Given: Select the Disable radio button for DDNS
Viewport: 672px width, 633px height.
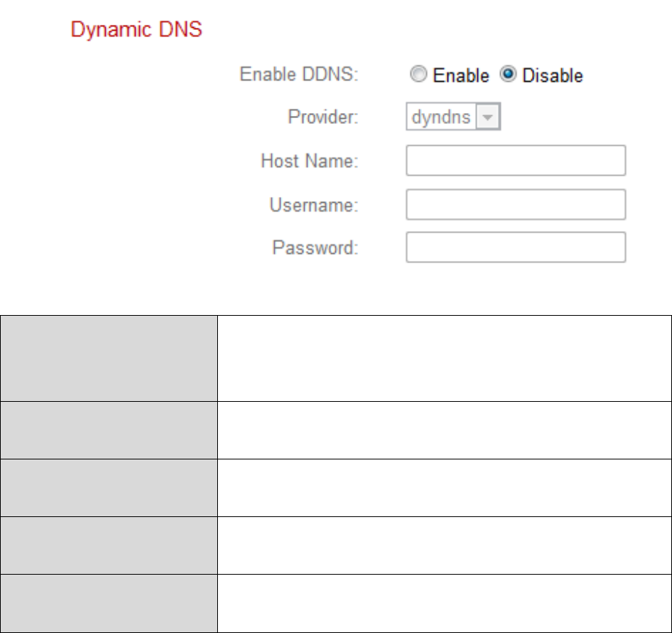Looking at the screenshot, I should pyautogui.click(x=507, y=75).
